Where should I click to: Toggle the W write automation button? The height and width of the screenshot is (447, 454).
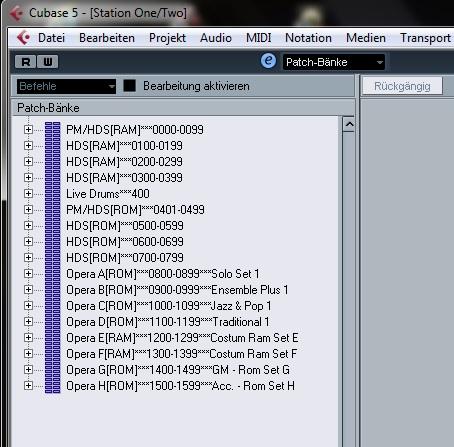48,62
